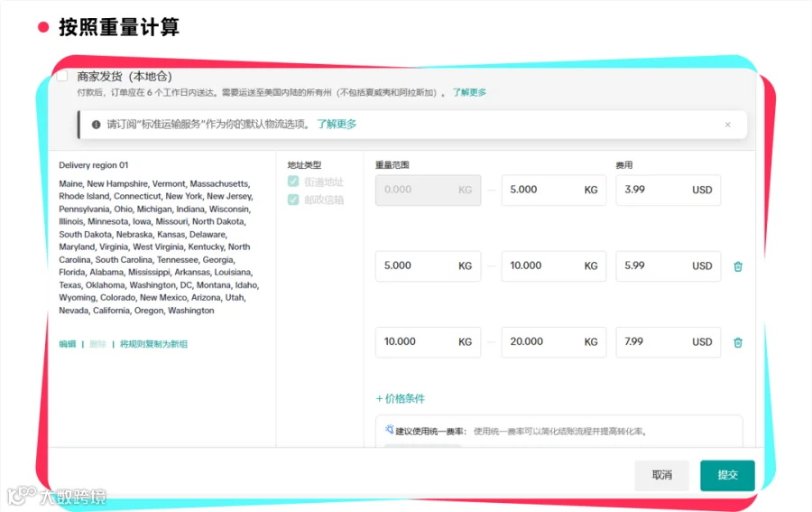Screen dimensions: 812x512
Task: Click the disabled 0.000 KG start weight field
Action: click(429, 190)
